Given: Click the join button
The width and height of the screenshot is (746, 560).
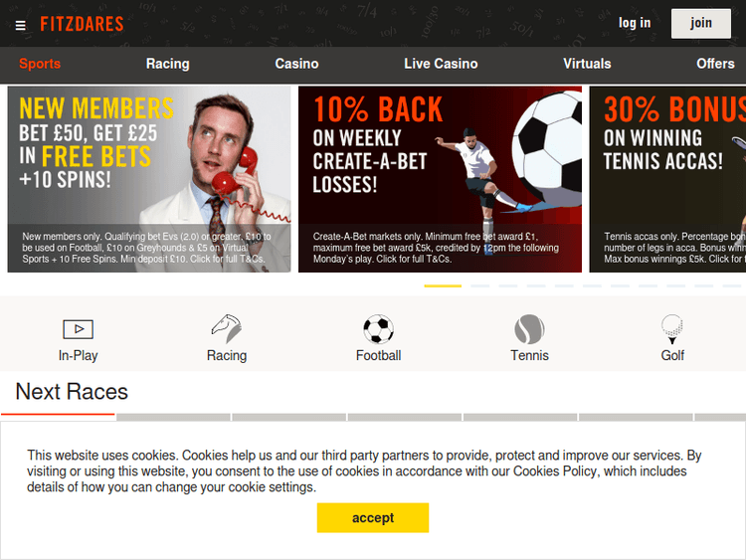Looking at the screenshot, I should (701, 23).
